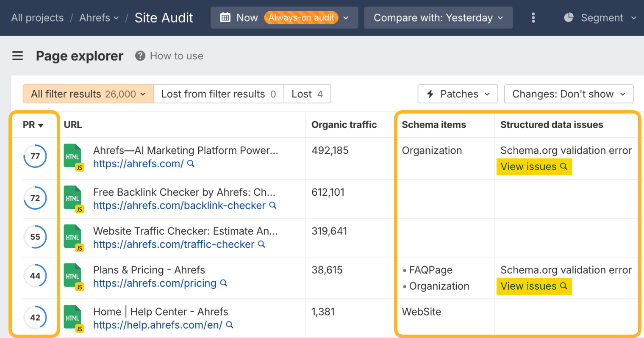This screenshot has height=338, width=644.
Task: Open the Segment dropdown
Action: 600,18
